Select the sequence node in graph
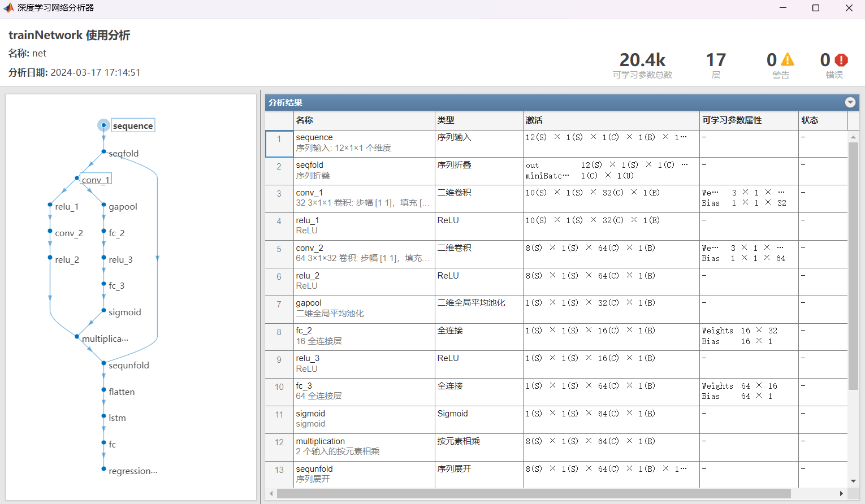Image resolution: width=865 pixels, height=504 pixels. pos(132,125)
